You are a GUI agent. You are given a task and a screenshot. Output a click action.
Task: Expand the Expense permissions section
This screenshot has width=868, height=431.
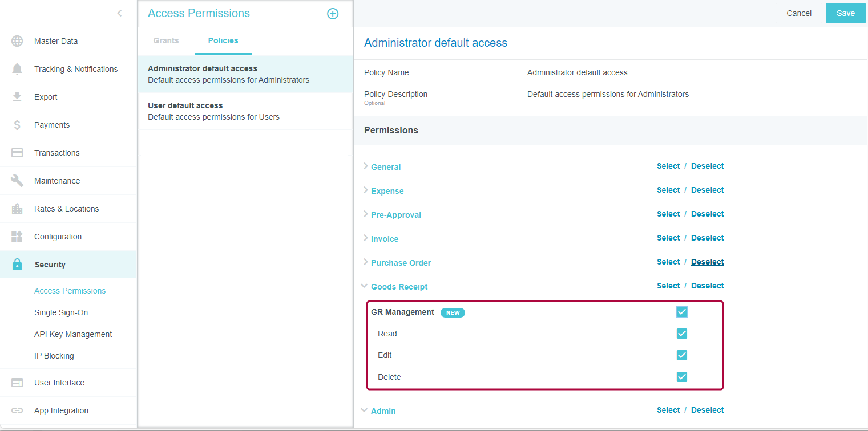[365, 190]
